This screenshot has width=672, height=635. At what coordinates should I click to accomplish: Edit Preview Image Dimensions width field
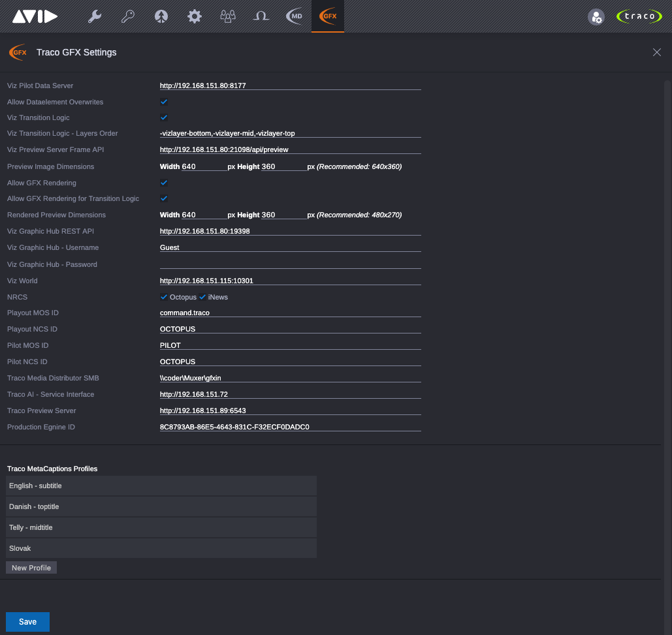coord(204,166)
